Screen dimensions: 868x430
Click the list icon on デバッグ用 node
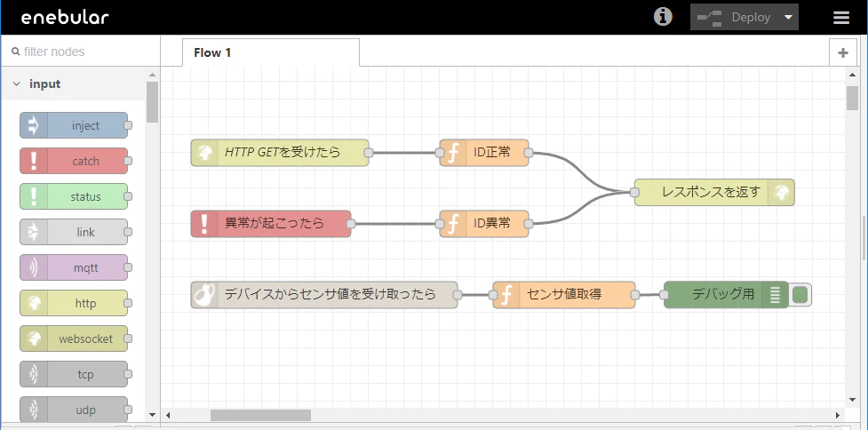(x=775, y=294)
